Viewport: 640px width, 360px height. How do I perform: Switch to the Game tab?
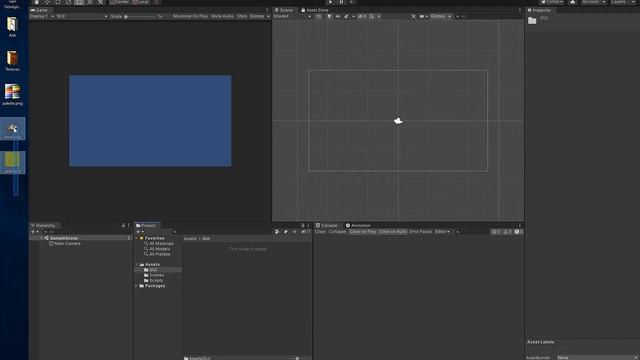coord(39,10)
